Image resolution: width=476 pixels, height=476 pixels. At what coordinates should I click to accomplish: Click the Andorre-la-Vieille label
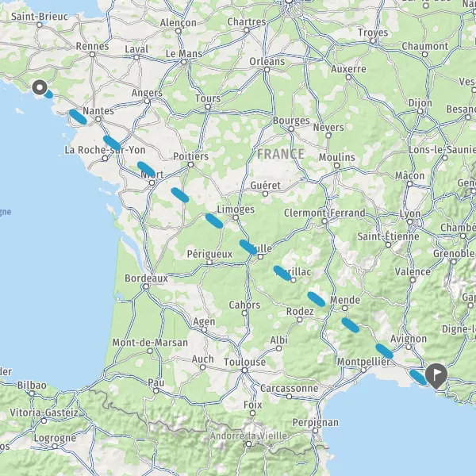(248, 436)
